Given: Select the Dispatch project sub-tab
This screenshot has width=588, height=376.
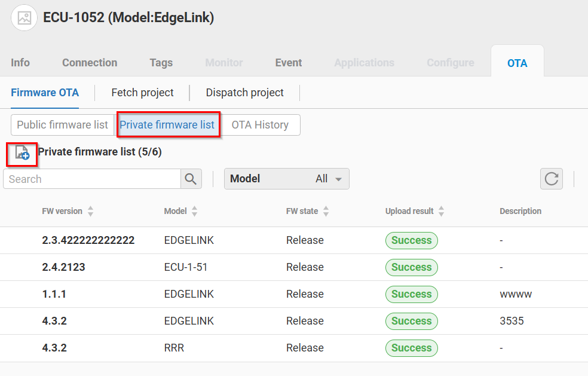Looking at the screenshot, I should click(244, 93).
